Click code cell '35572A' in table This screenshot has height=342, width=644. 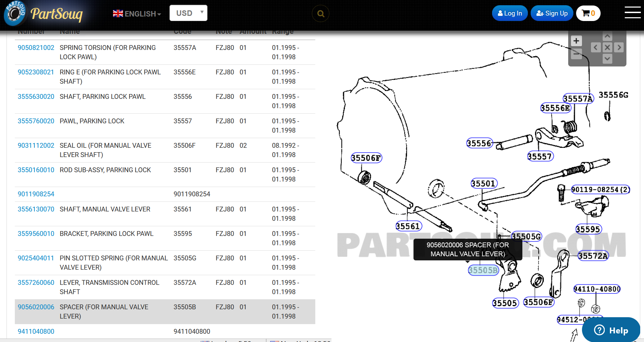pos(185,282)
